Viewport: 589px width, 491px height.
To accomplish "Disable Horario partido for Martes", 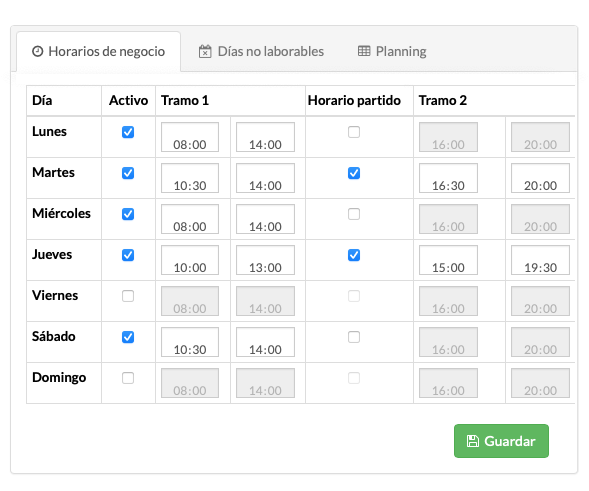I will tap(354, 173).
